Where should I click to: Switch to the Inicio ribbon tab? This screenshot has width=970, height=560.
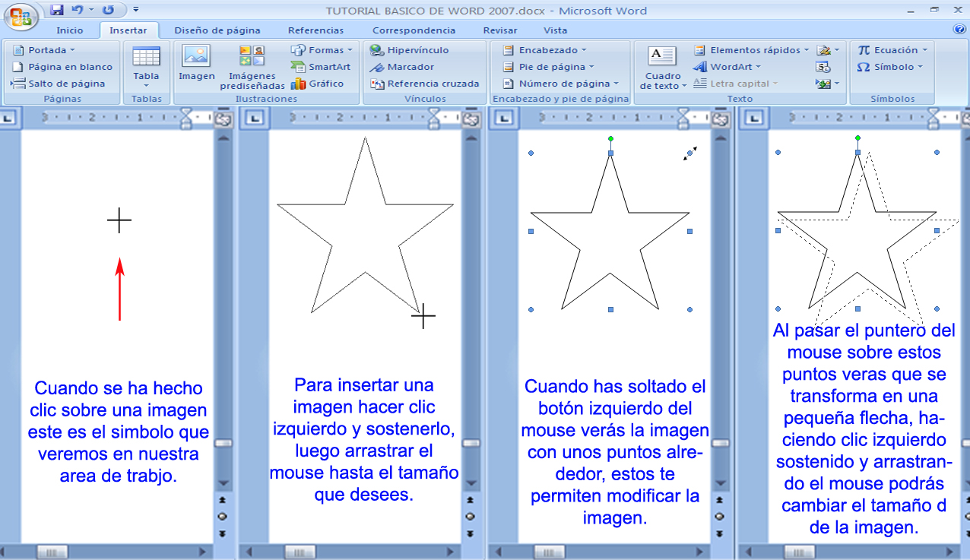point(71,30)
